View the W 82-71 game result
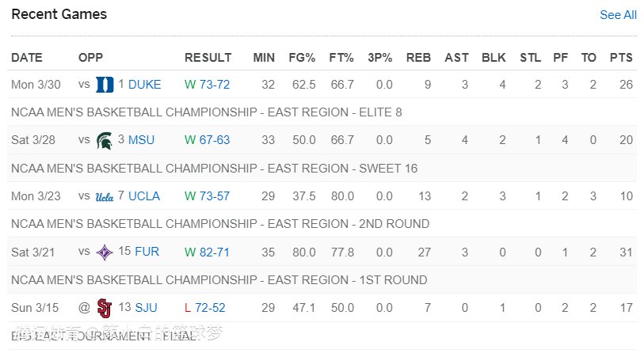 pyautogui.click(x=207, y=252)
